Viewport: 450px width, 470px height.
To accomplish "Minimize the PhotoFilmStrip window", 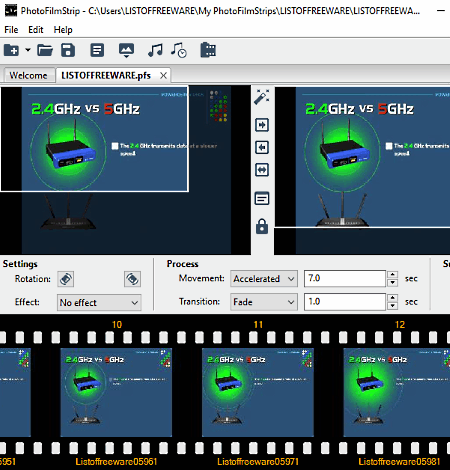I will pyautogui.click(x=441, y=11).
